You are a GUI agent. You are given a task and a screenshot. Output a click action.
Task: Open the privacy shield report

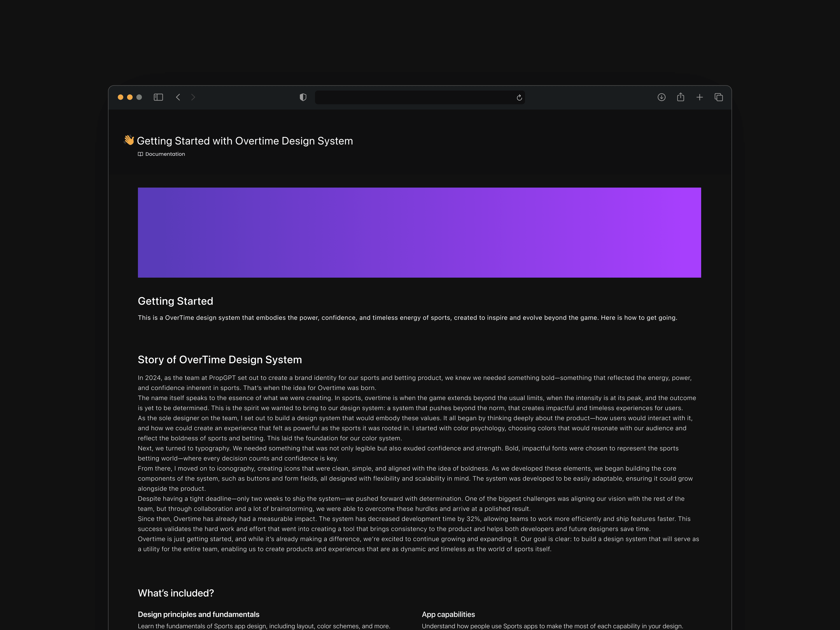[x=303, y=97]
